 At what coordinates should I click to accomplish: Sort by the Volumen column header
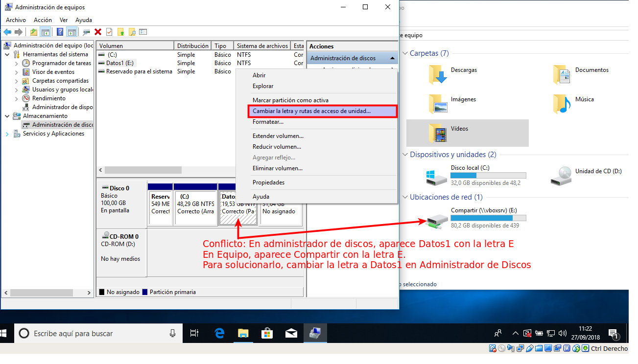[x=135, y=46]
